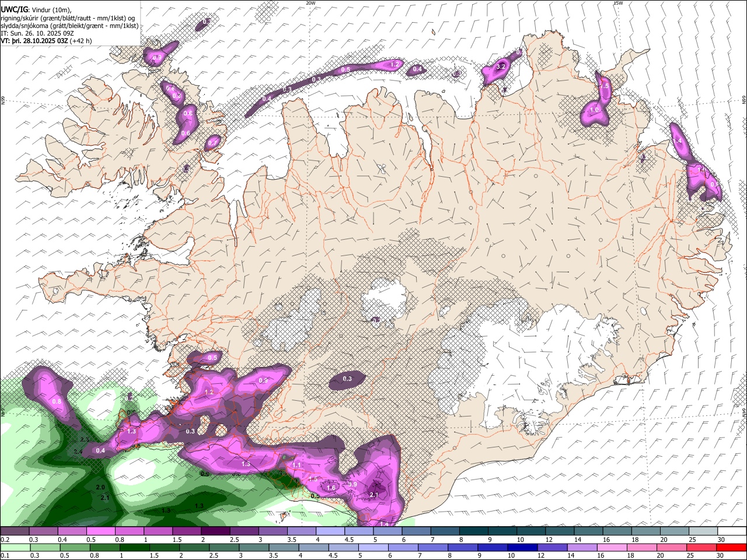Select the dusky mauve 0.2 snow swatch
The width and height of the screenshot is (747, 560).
coord(15,531)
